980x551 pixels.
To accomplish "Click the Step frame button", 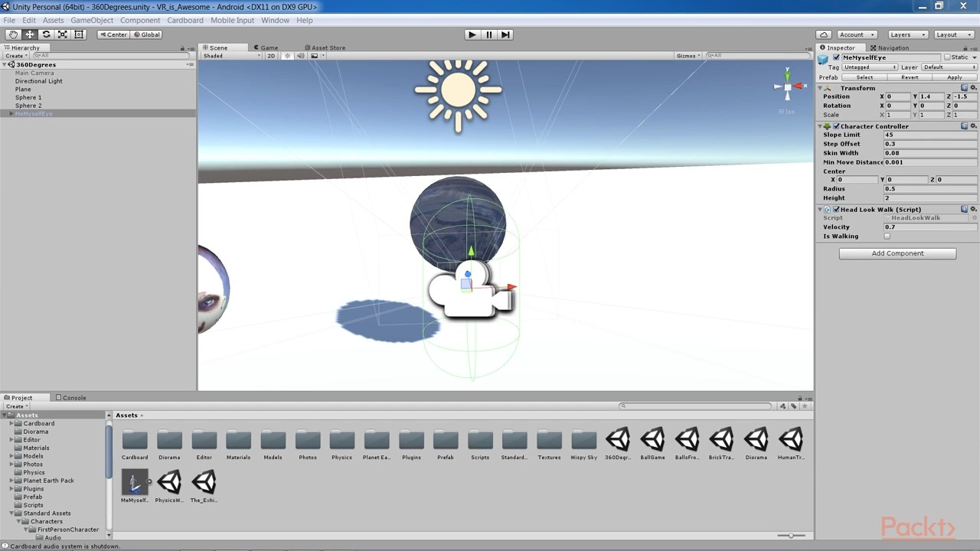I will 505,34.
